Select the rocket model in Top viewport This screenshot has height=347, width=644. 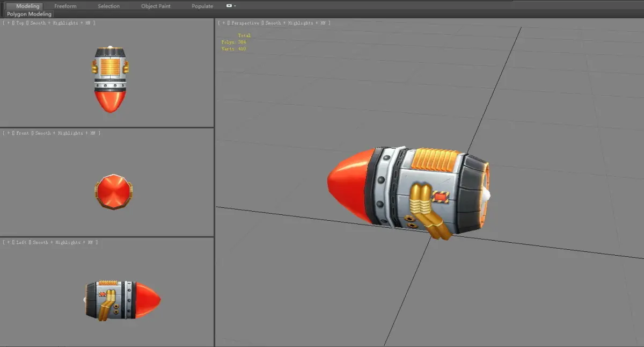[x=109, y=79]
